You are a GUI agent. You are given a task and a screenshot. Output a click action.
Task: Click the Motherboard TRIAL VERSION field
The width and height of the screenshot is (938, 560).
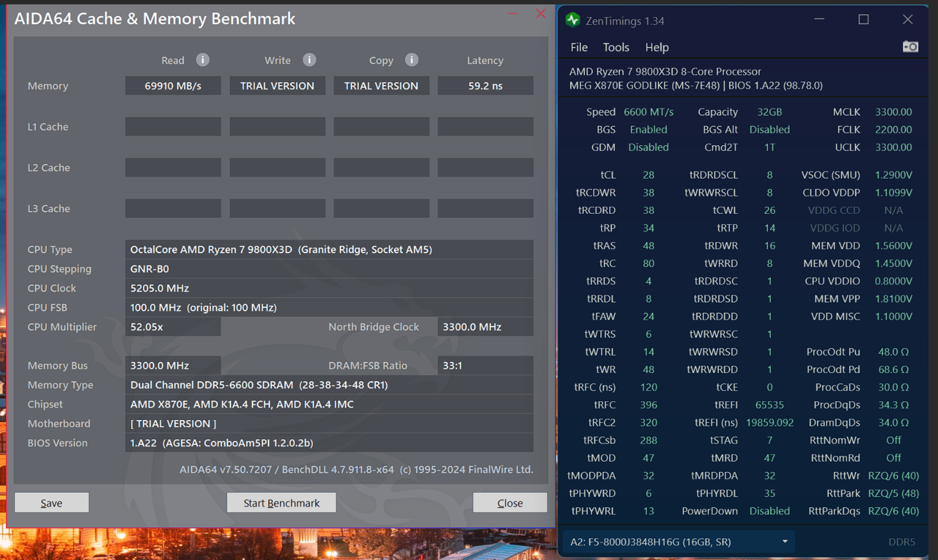tap(329, 424)
